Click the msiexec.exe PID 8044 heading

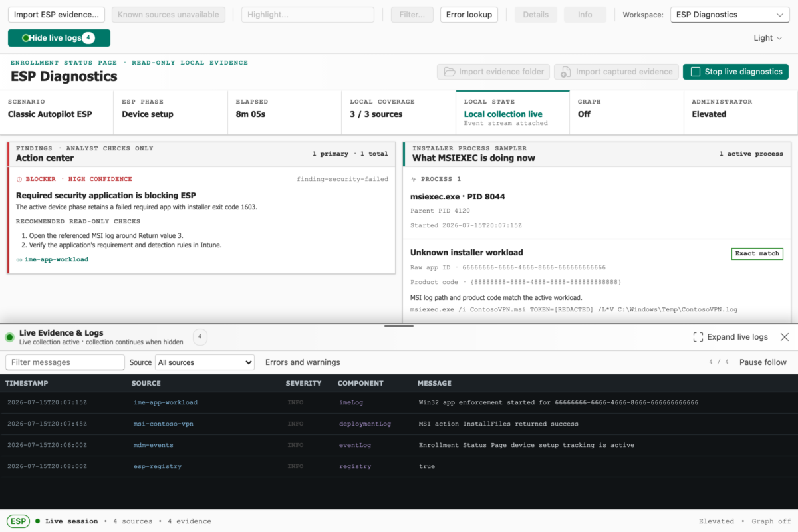point(458,197)
